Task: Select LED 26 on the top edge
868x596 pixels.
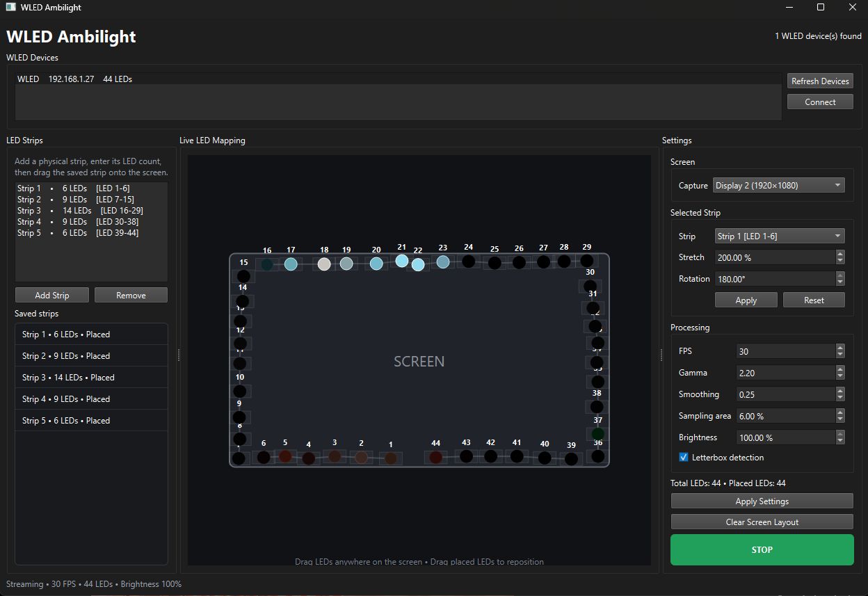Action: [519, 262]
